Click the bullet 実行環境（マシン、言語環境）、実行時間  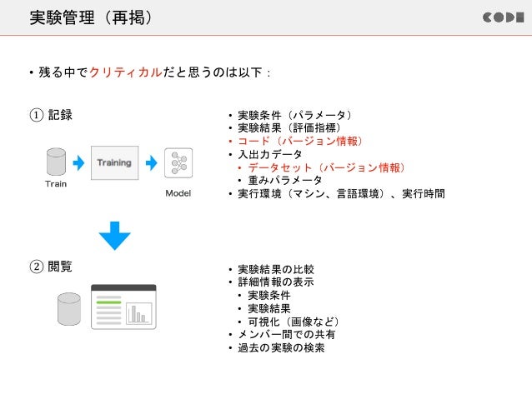341,193
